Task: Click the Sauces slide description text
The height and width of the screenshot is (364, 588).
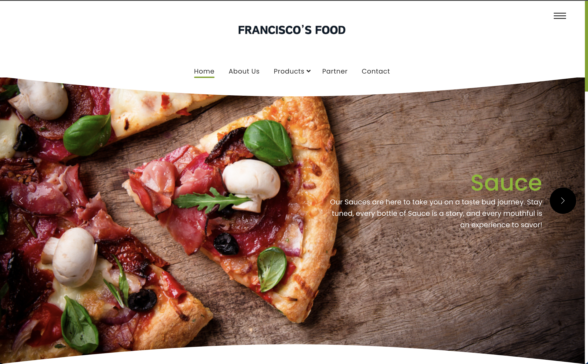Action: 436,213
